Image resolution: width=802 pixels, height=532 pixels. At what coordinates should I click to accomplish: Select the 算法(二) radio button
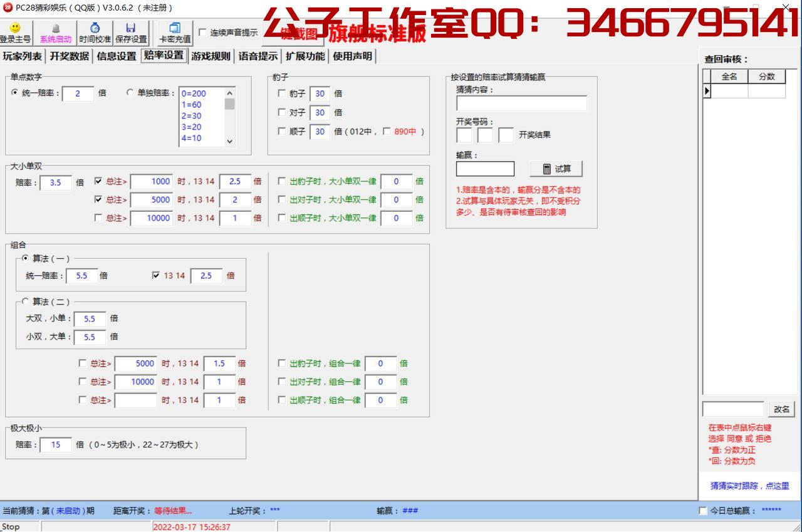coord(26,301)
